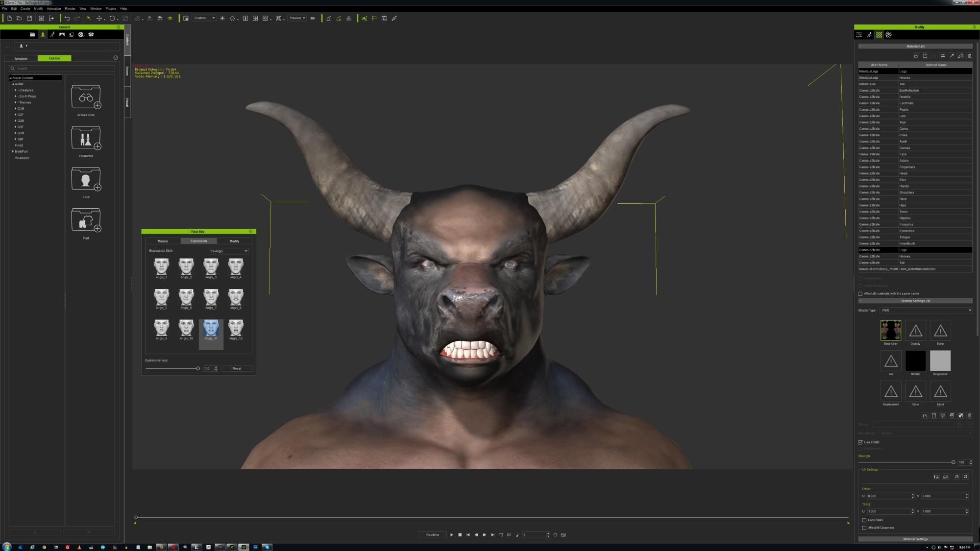980x551 pixels.
Task: Click the gray Roughness texture swatch
Action: pos(940,361)
